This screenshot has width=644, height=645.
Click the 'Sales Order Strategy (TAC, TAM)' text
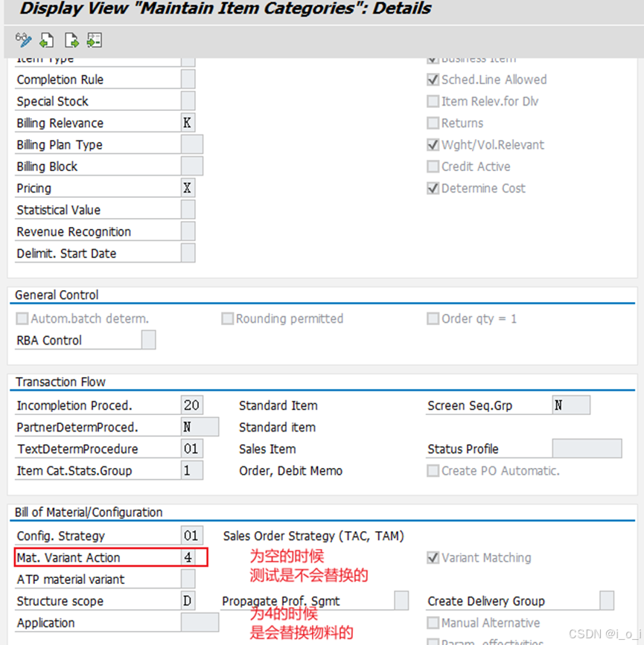[313, 536]
